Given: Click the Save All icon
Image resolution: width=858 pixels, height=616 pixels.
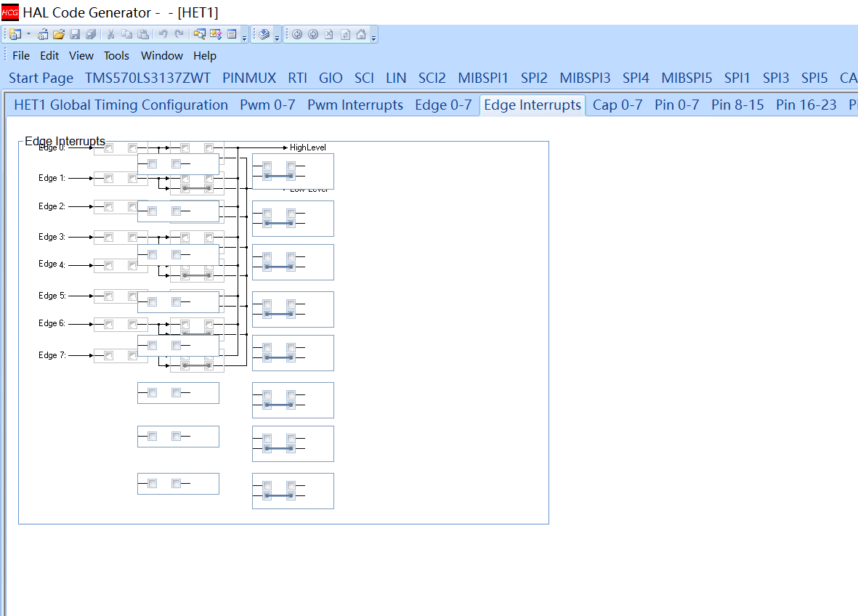Looking at the screenshot, I should (x=91, y=34).
